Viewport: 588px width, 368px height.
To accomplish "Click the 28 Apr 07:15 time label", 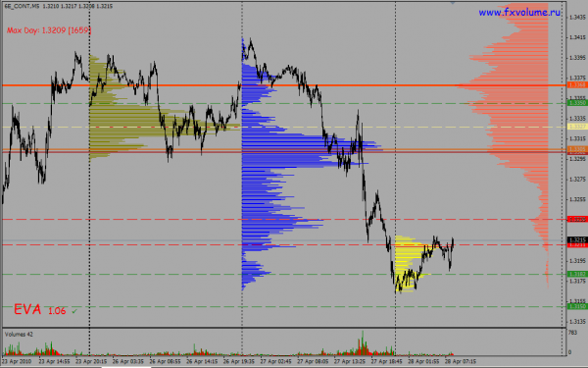I will pyautogui.click(x=461, y=361).
